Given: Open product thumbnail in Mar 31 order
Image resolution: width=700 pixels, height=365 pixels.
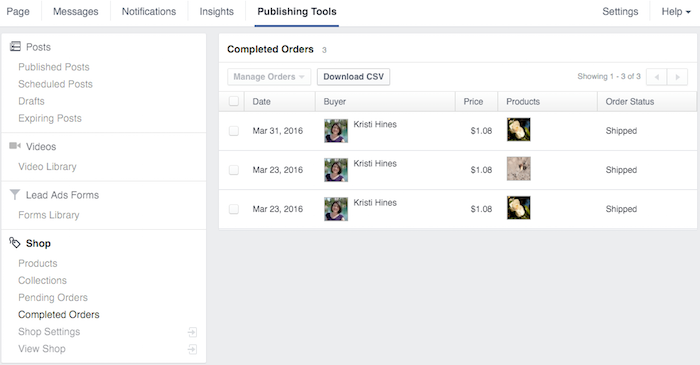Looking at the screenshot, I should coord(519,129).
